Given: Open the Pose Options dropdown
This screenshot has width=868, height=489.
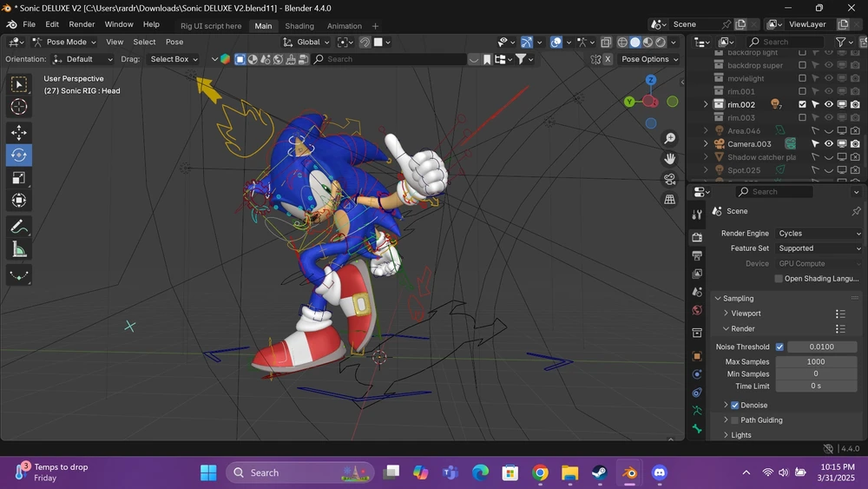Looking at the screenshot, I should 649,59.
